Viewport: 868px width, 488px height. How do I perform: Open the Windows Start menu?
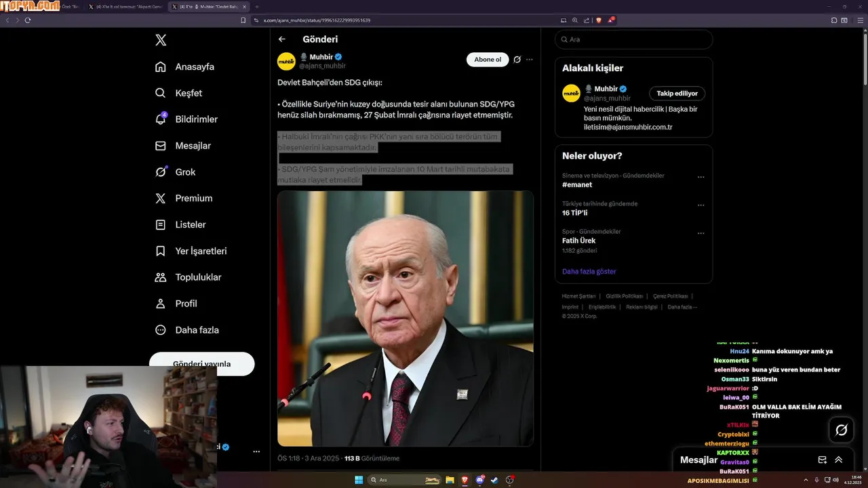359,480
